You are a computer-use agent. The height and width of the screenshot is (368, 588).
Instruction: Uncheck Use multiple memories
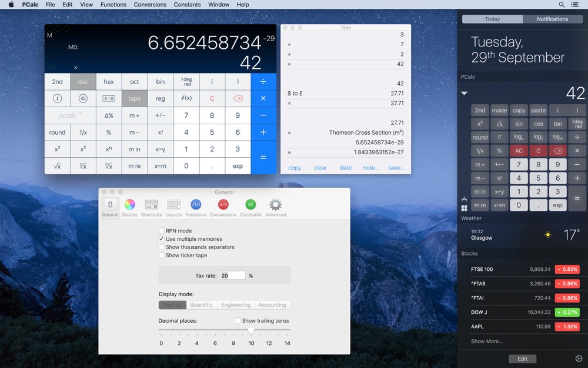pos(162,239)
